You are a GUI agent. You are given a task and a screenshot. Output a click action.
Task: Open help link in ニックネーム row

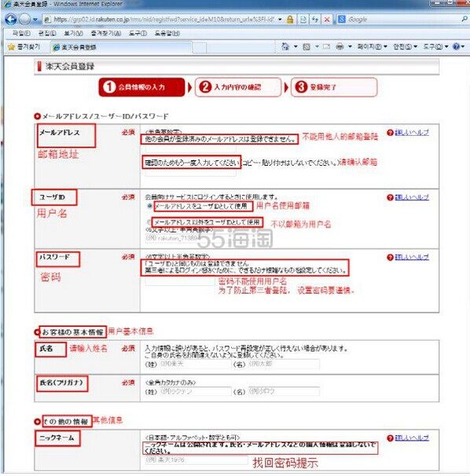[x=412, y=438]
